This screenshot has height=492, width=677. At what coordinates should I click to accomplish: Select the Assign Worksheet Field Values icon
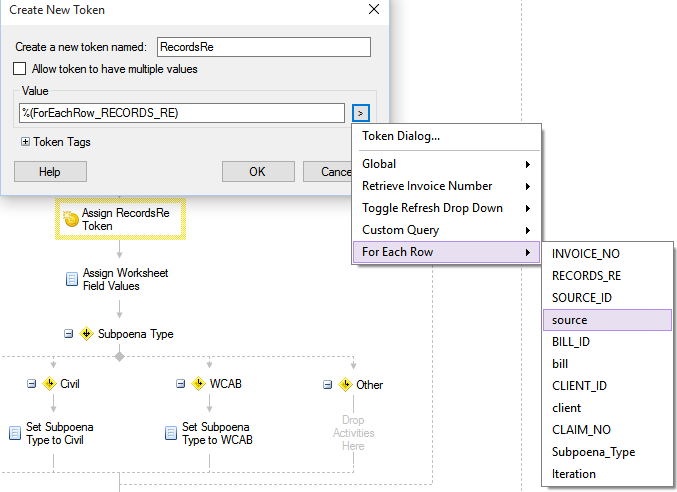72,279
